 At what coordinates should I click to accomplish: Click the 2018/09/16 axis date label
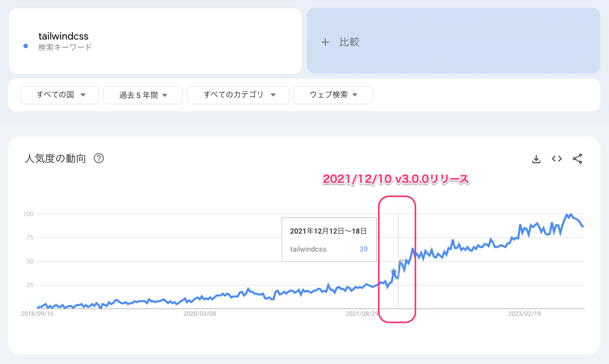click(38, 314)
